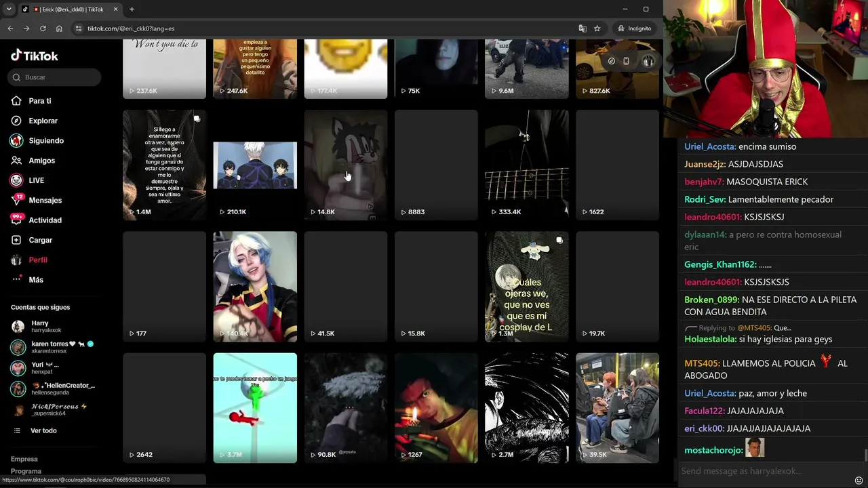This screenshot has width=868, height=488.
Task: Open the video with 1622 views
Action: (x=617, y=165)
